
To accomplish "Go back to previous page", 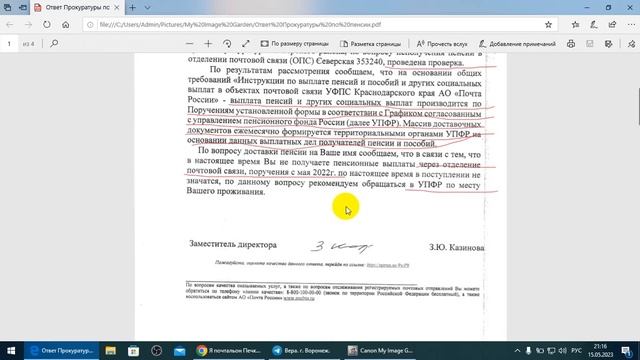I will pos(10,24).
